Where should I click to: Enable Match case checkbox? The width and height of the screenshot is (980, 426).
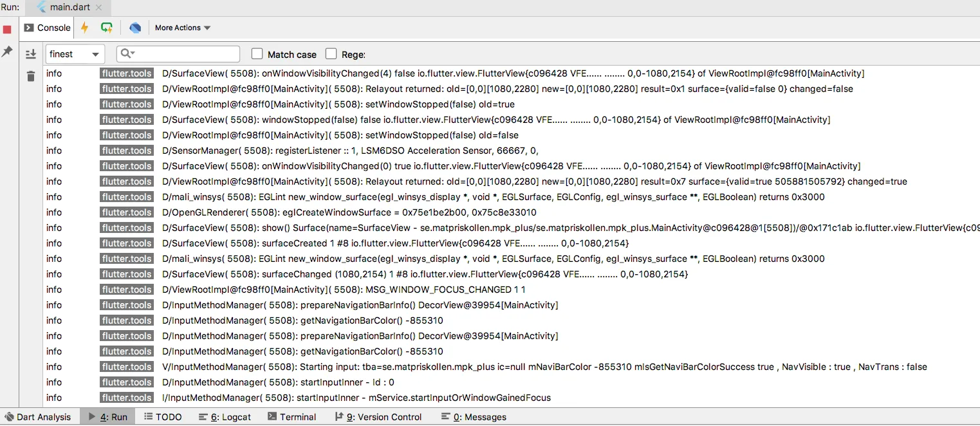click(257, 54)
